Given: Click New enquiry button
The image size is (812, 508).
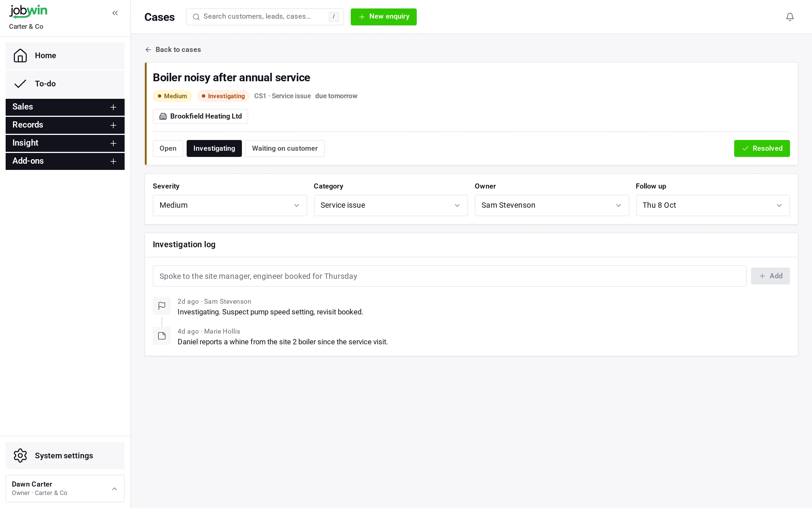Looking at the screenshot, I should click(x=383, y=17).
